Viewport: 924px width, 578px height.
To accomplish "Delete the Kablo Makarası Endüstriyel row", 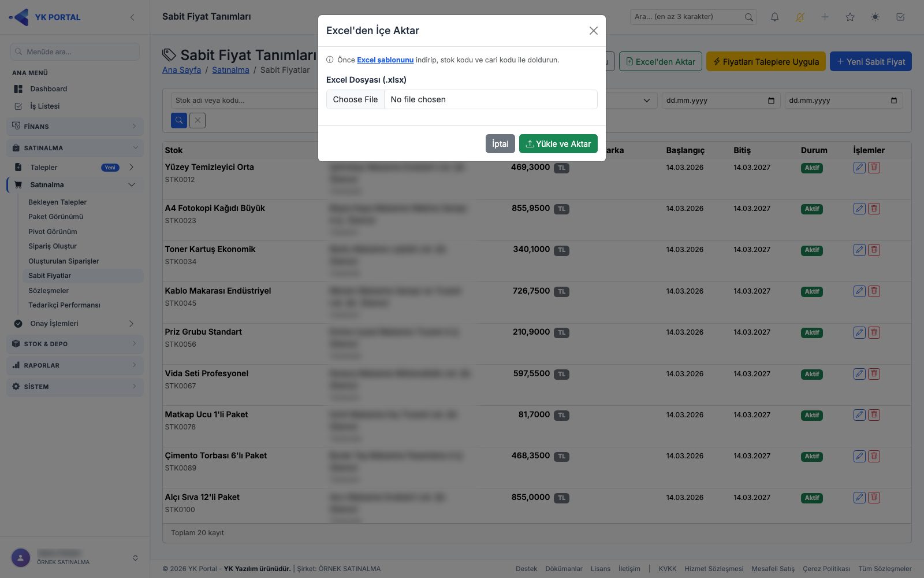I will 874,291.
